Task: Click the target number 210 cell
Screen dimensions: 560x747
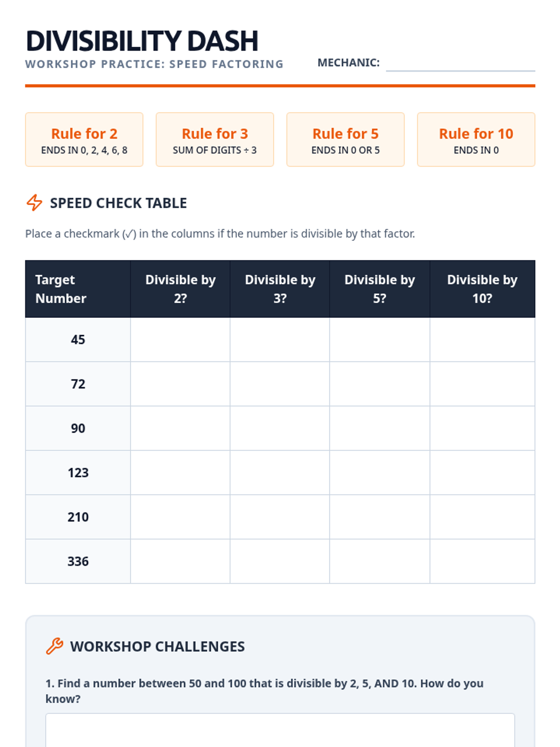Action: (x=77, y=517)
